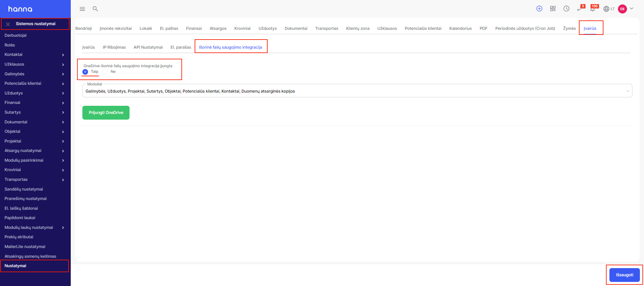Open the clock time tracking icon
This screenshot has height=286, width=644.
tap(566, 9)
